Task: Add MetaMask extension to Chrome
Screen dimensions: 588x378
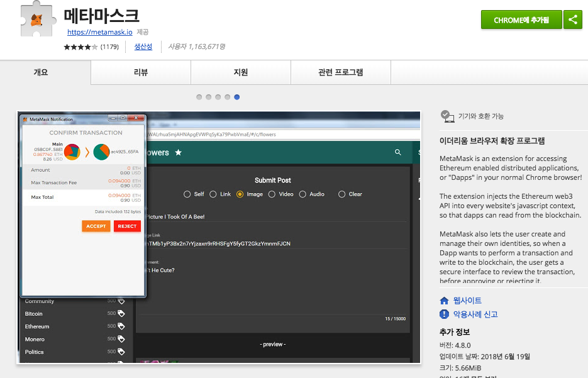Action: click(x=521, y=19)
